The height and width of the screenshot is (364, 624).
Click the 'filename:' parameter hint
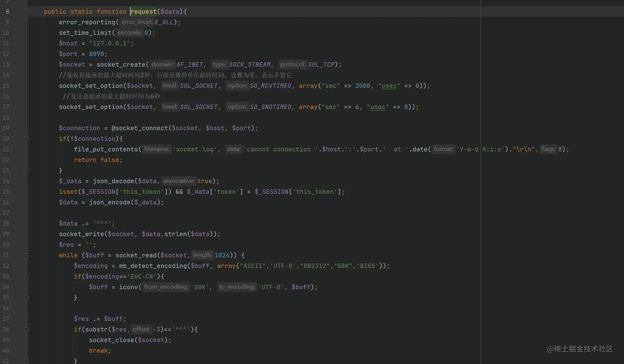point(157,149)
